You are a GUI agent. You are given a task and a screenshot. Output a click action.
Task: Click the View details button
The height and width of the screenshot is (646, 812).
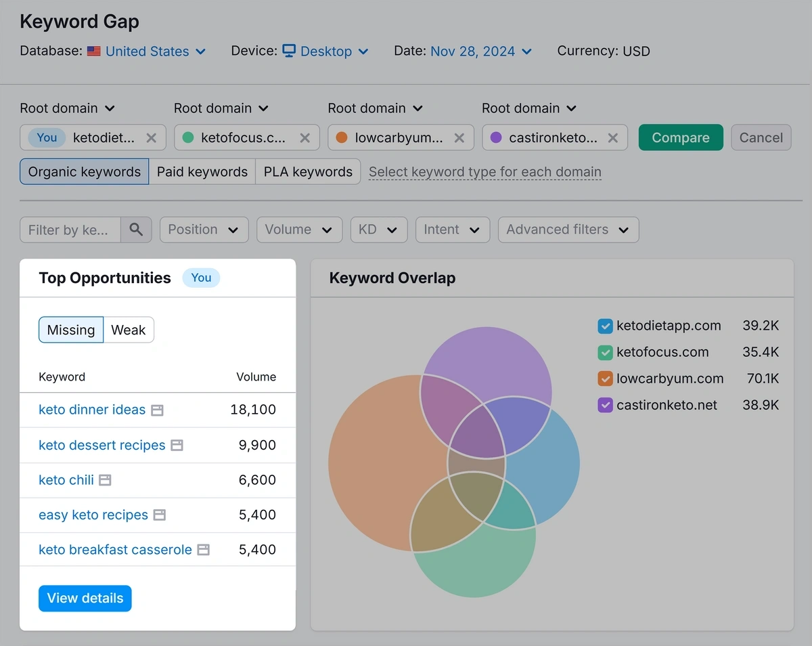[x=85, y=598]
